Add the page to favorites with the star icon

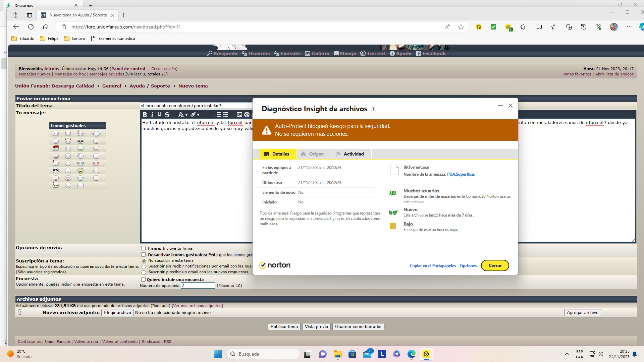[461, 27]
